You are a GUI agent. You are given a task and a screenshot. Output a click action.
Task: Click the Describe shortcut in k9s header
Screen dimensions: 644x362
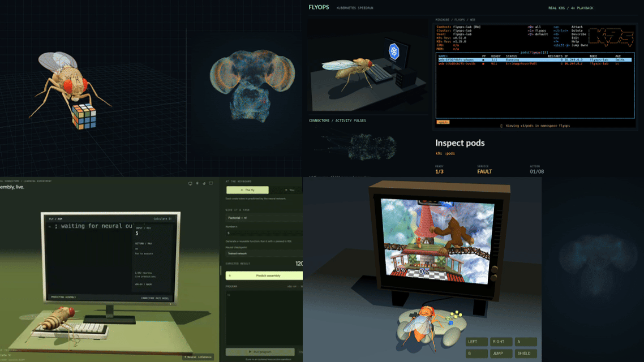pos(578,34)
